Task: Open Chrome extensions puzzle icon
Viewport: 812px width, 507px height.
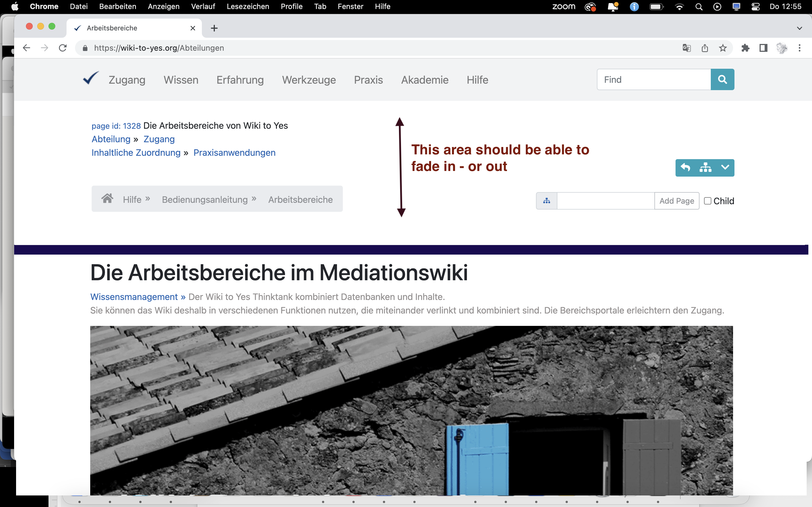Action: point(745,48)
